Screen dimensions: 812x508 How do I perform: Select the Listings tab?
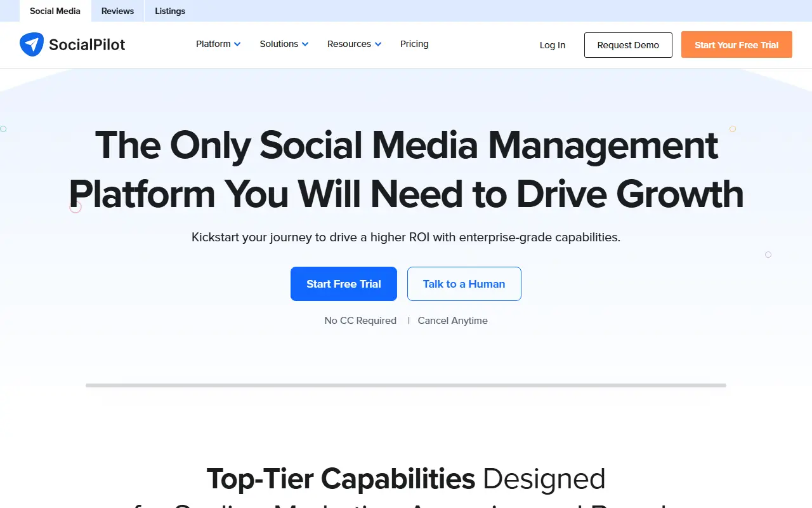pyautogui.click(x=170, y=11)
